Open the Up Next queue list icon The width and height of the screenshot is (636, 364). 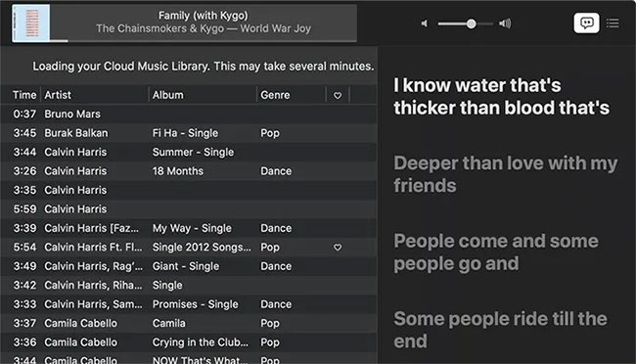[613, 23]
